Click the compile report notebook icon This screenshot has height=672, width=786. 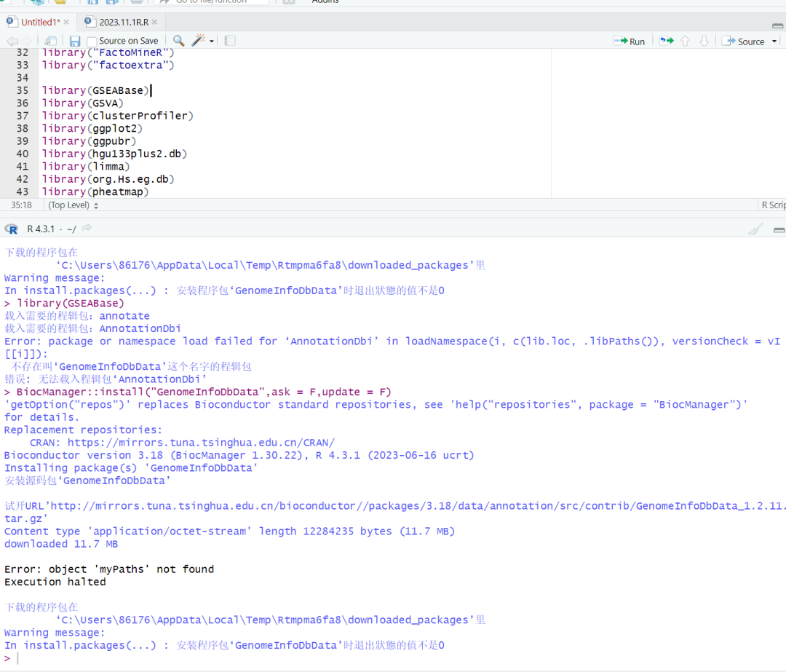pyautogui.click(x=230, y=41)
